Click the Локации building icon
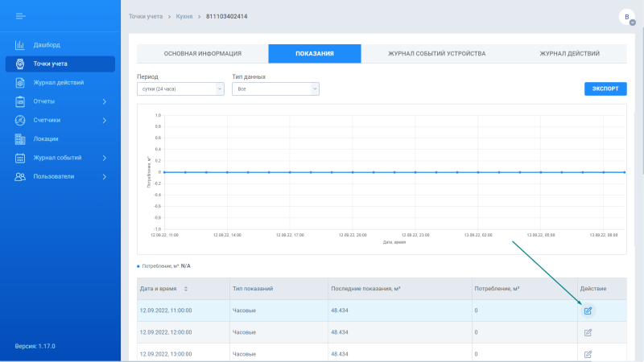644x362 pixels. coord(19,139)
